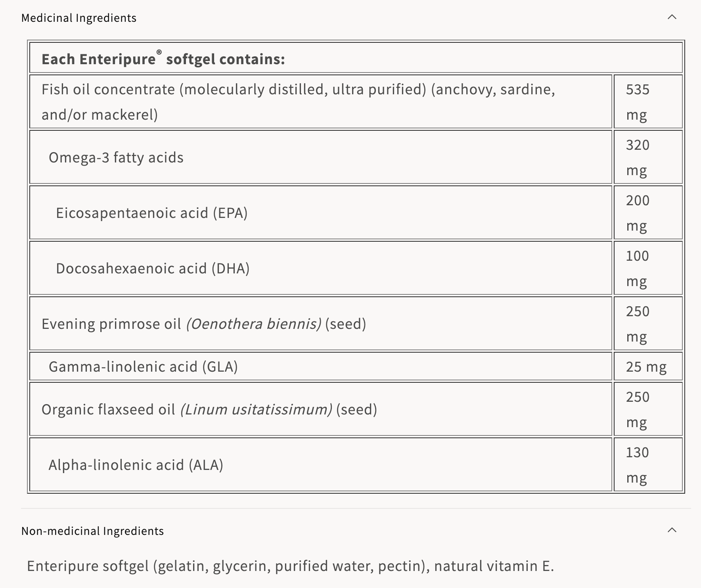Viewport: 701px width, 588px height.
Task: Click the Medicinal Ingredients section heading
Action: (x=79, y=18)
